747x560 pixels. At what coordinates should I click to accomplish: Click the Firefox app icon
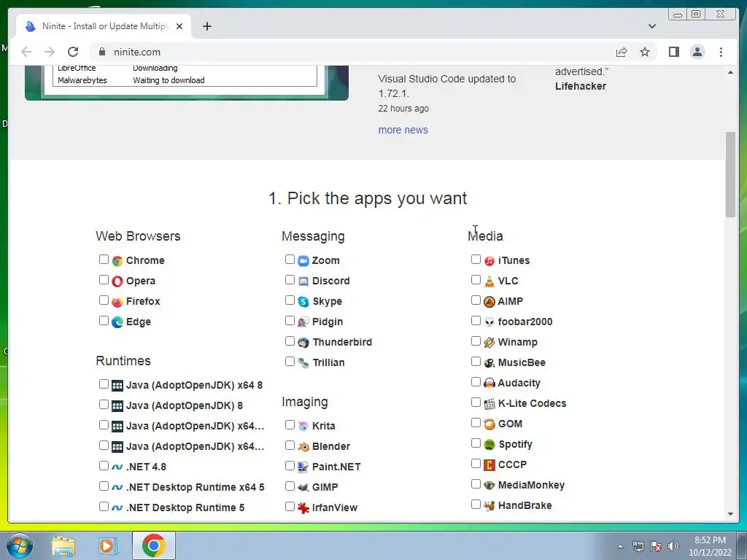117,302
